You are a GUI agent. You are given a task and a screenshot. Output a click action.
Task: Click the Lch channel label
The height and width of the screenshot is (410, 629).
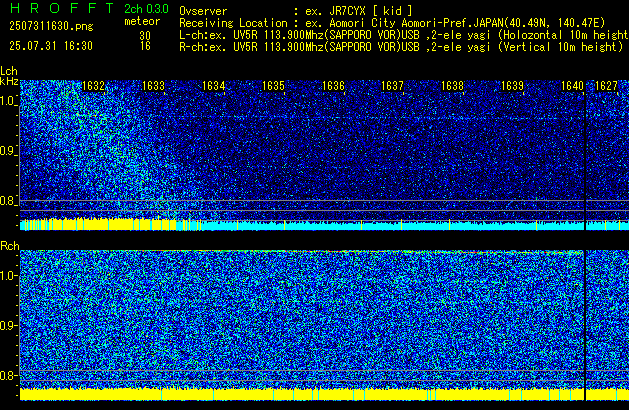[9, 71]
